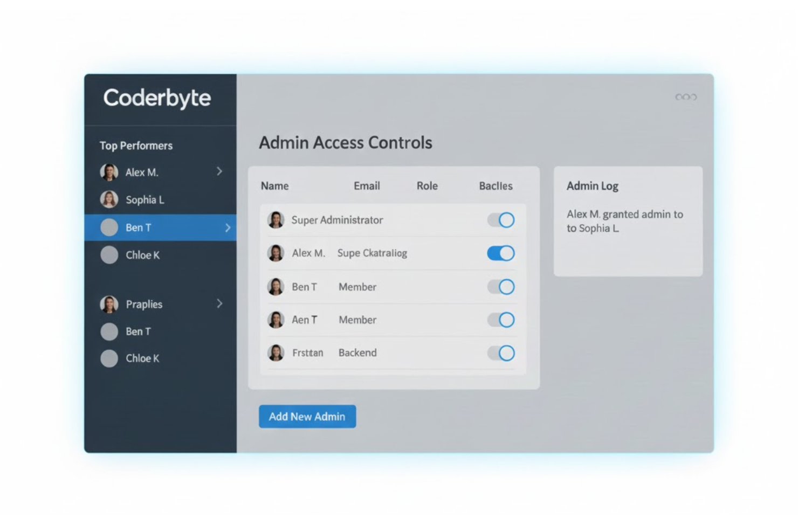Image resolution: width=798 pixels, height=532 pixels.
Task: Click the Backend role in Frsttan row
Action: point(357,353)
